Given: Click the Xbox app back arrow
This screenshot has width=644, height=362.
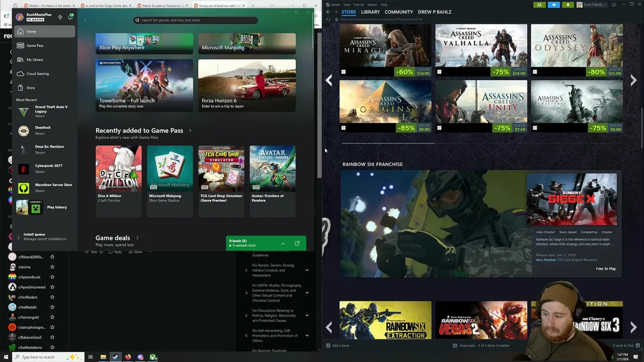Looking at the screenshot, I should 85,20.
